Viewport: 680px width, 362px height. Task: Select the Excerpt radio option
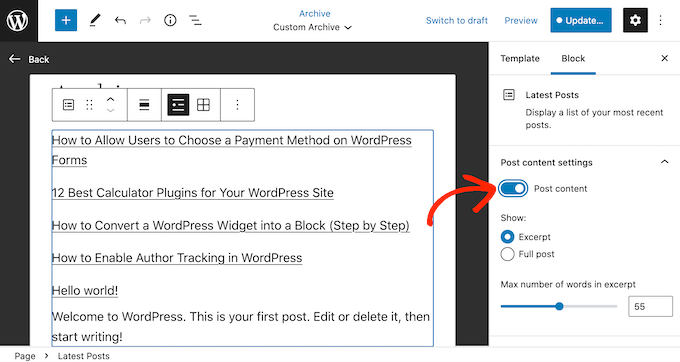click(507, 237)
